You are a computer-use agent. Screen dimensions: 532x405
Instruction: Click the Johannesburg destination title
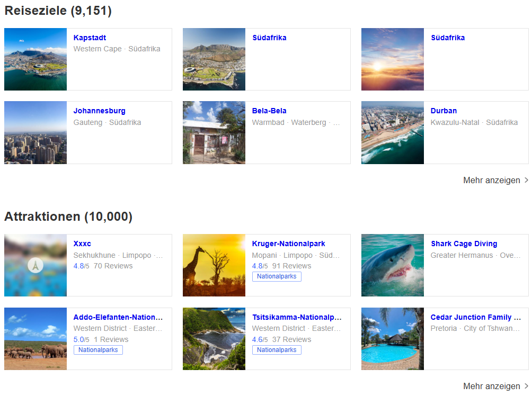point(99,111)
